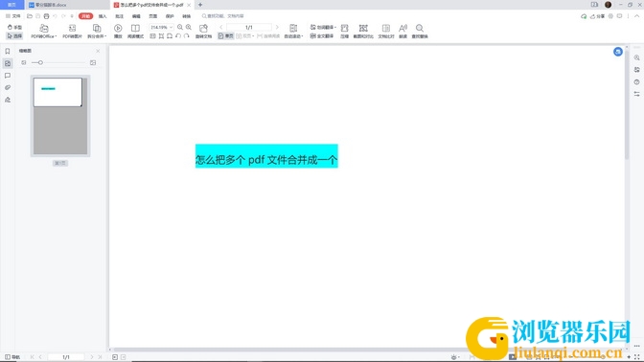This screenshot has width=644, height=362.
Task: Adjust the thumbnail size slider
Action: (x=40, y=63)
